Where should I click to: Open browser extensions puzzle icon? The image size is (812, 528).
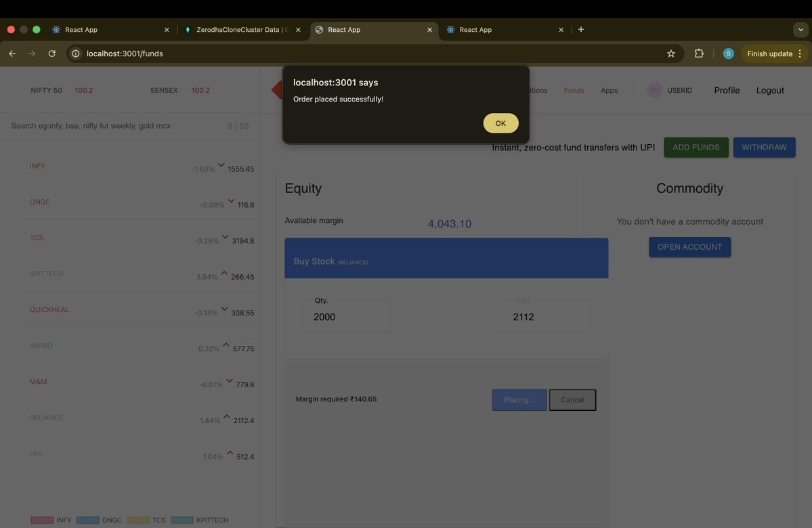[x=699, y=53]
